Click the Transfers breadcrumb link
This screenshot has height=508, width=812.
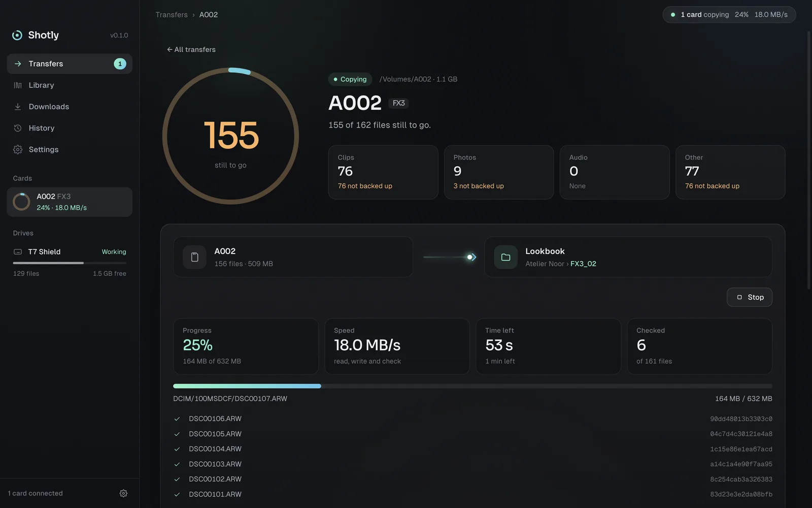172,15
